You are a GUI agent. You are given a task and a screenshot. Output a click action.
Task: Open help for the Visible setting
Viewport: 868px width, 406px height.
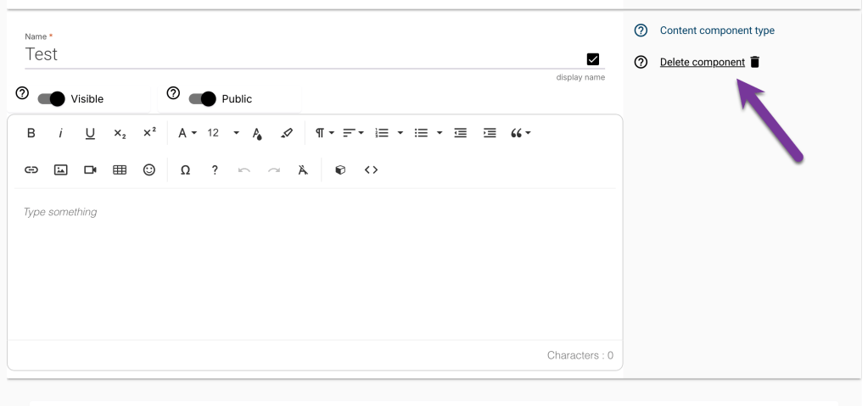tap(22, 93)
